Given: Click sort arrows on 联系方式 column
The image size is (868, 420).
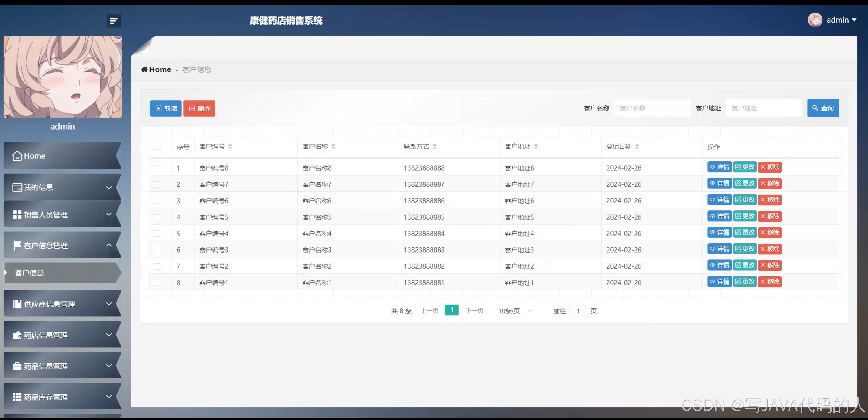Looking at the screenshot, I should pos(434,146).
